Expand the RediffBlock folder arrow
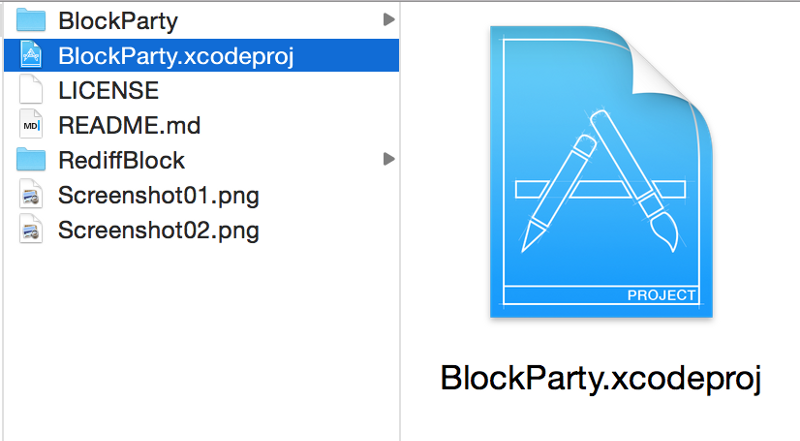The image size is (800, 441). [x=389, y=159]
